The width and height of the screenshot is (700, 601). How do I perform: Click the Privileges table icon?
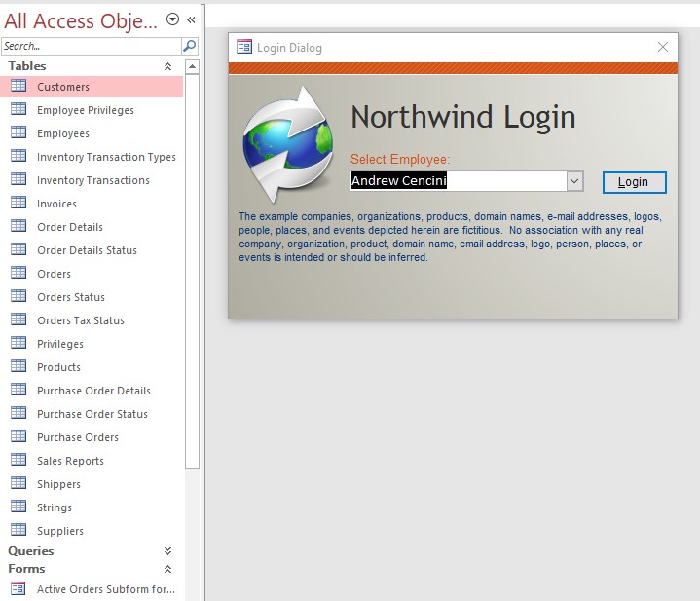coord(18,343)
